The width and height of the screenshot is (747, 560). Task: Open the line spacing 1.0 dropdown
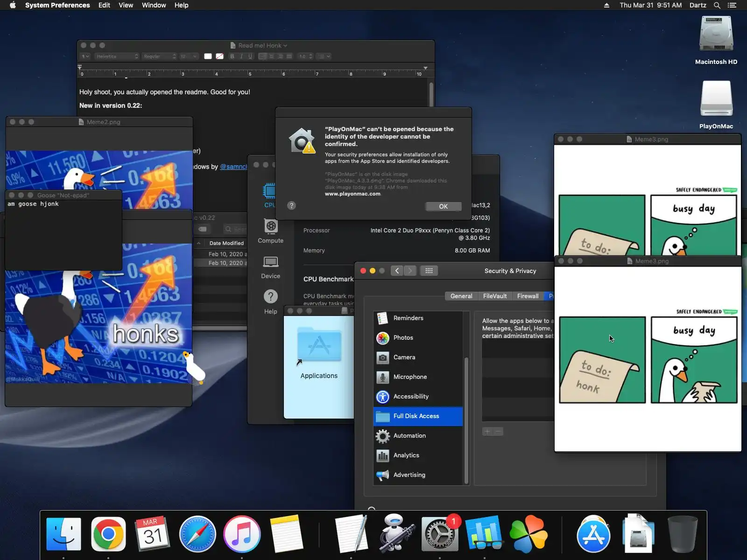[x=305, y=56]
